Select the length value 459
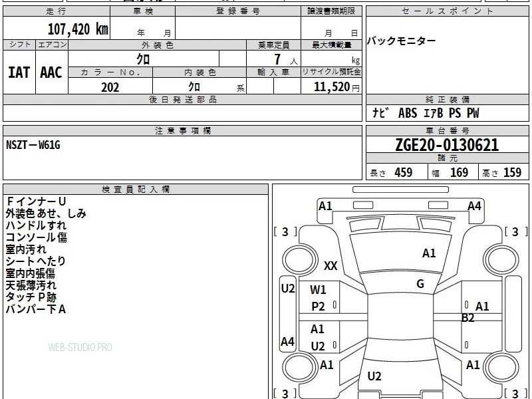Screen dimensions: 532x399 point(404,172)
